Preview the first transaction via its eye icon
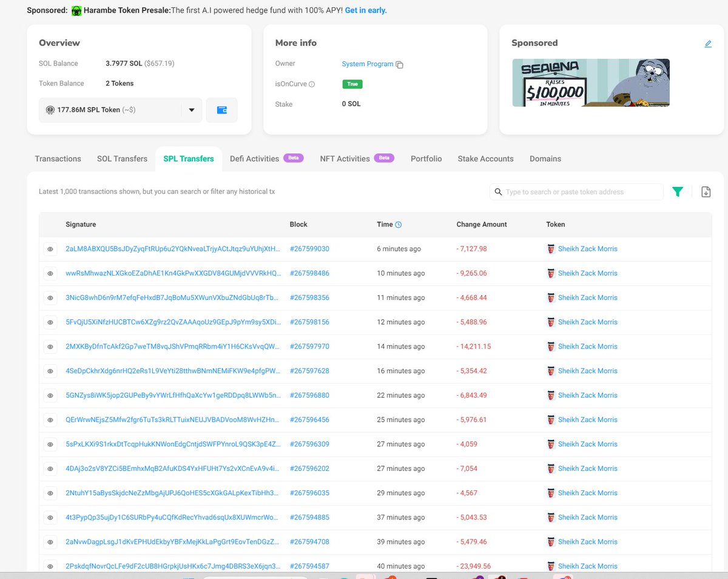The height and width of the screenshot is (579, 728). [x=50, y=248]
